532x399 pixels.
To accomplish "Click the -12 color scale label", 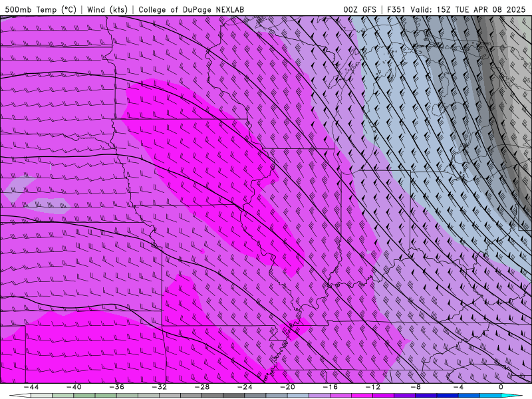I will [x=373, y=387].
